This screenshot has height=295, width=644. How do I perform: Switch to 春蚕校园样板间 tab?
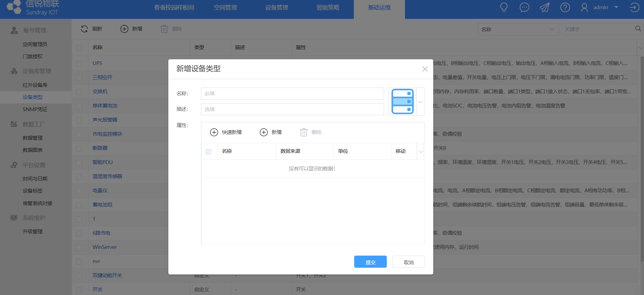tap(174, 7)
